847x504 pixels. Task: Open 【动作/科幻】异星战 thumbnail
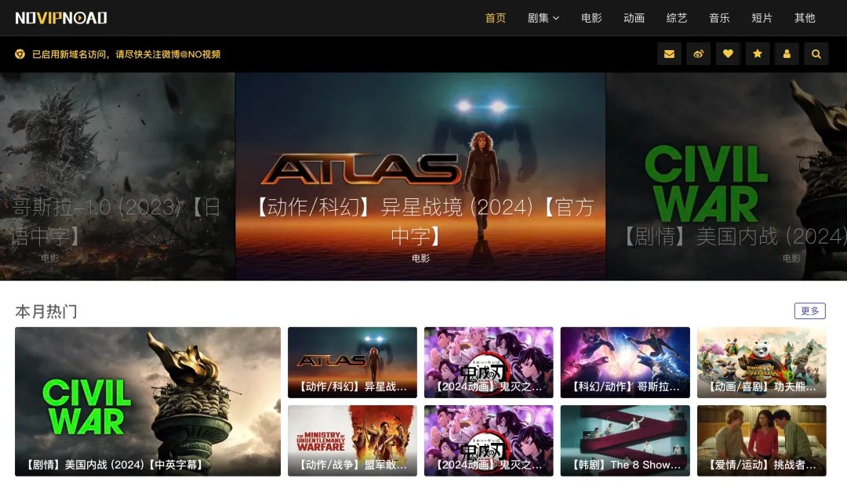tap(352, 363)
